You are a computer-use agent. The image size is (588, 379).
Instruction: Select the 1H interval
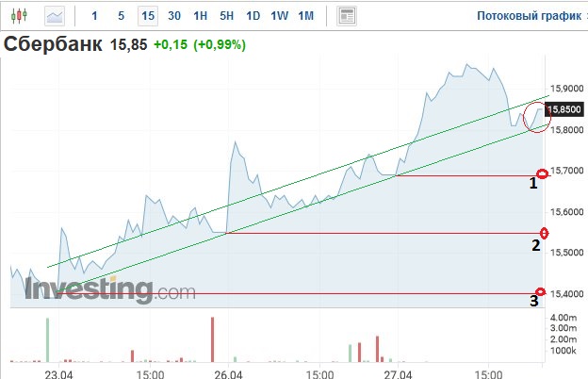(x=201, y=16)
